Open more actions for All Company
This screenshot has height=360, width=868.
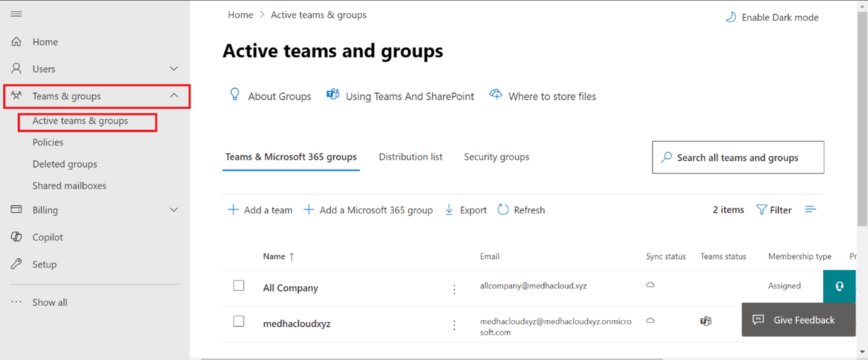454,289
